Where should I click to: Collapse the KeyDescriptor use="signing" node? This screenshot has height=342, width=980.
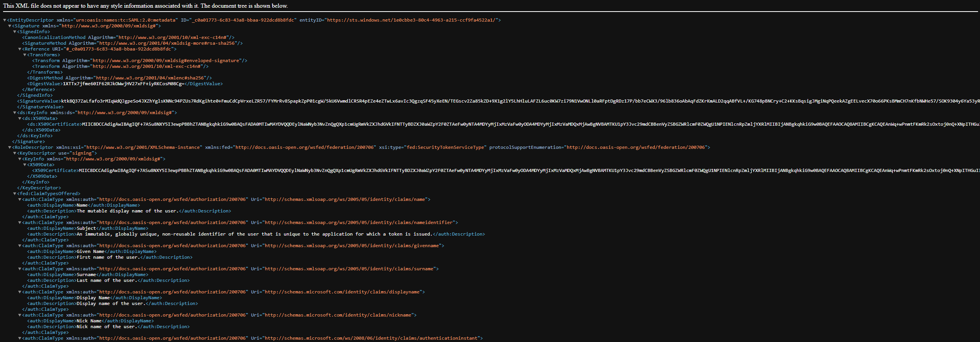(15, 153)
